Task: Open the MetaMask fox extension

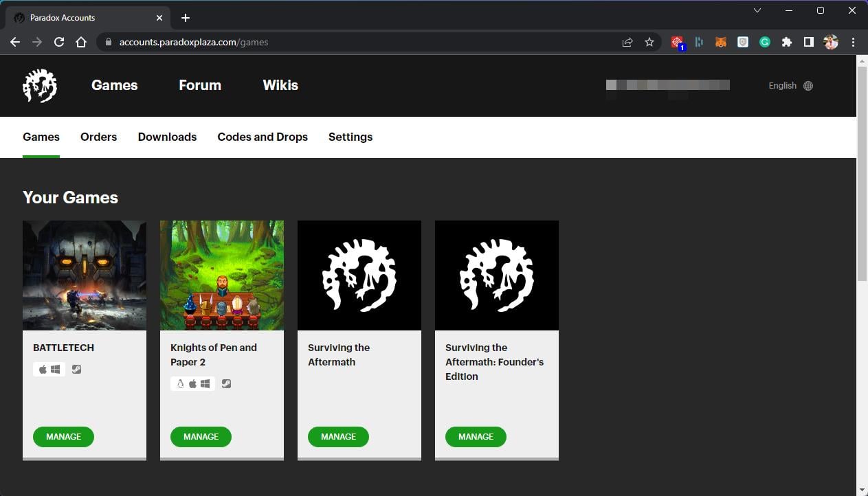Action: point(721,42)
